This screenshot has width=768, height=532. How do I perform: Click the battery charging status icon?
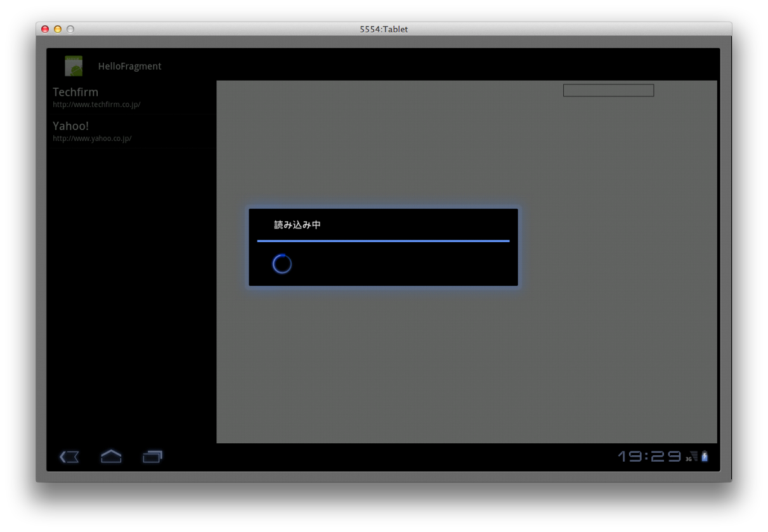coord(705,457)
